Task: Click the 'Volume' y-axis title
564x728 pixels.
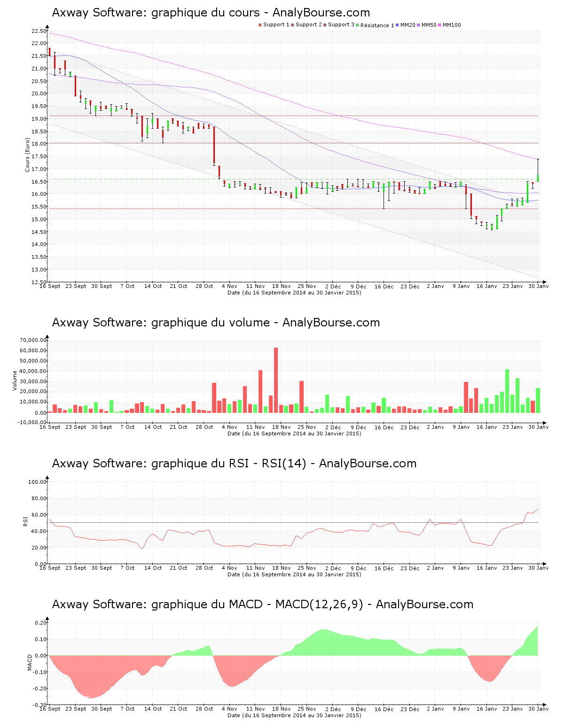Action: pyautogui.click(x=15, y=380)
